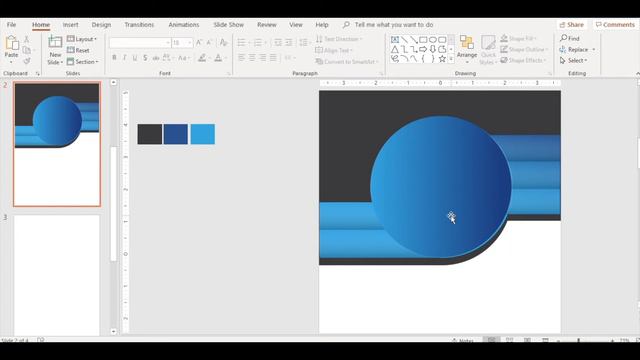Select the straight Line shape in gallery
640x360 pixels.
click(x=404, y=40)
